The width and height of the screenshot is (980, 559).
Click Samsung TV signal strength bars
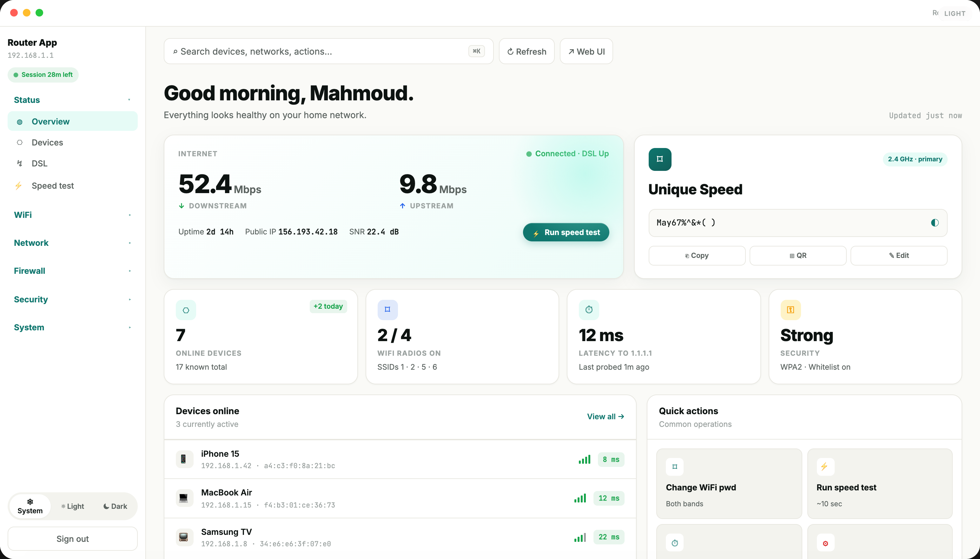click(x=580, y=537)
